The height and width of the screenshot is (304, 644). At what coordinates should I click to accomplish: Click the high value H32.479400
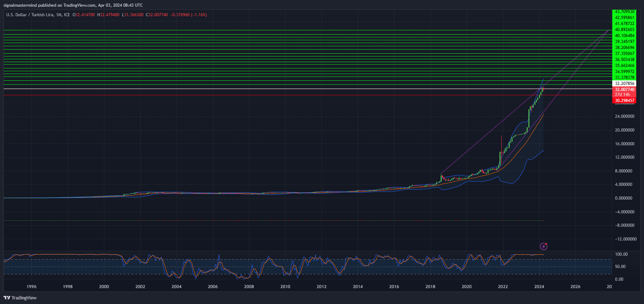tap(108, 15)
